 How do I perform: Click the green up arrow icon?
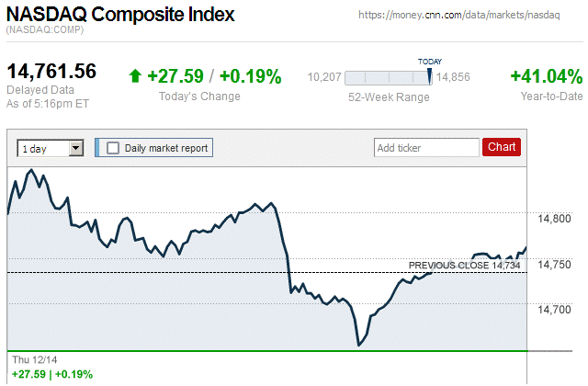click(136, 76)
